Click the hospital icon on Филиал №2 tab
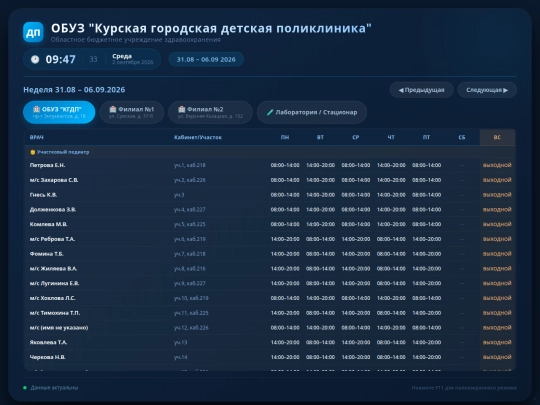Image resolution: width=540 pixels, height=405 pixels. click(181, 109)
